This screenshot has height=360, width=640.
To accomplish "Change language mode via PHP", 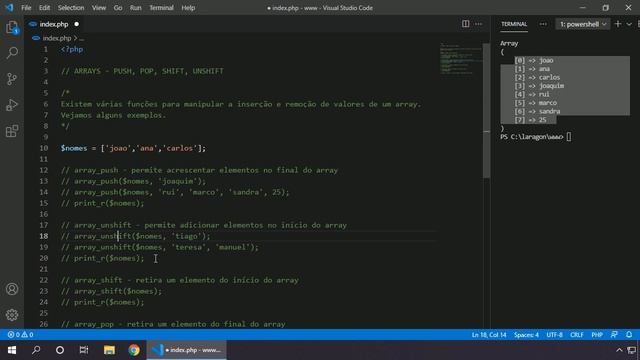I will [597, 335].
